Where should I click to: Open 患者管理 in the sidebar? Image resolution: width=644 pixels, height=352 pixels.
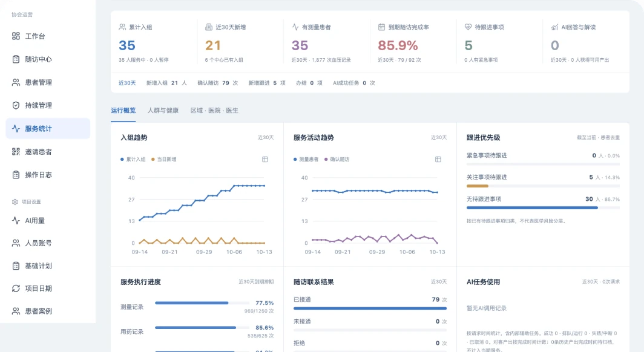[x=48, y=82]
